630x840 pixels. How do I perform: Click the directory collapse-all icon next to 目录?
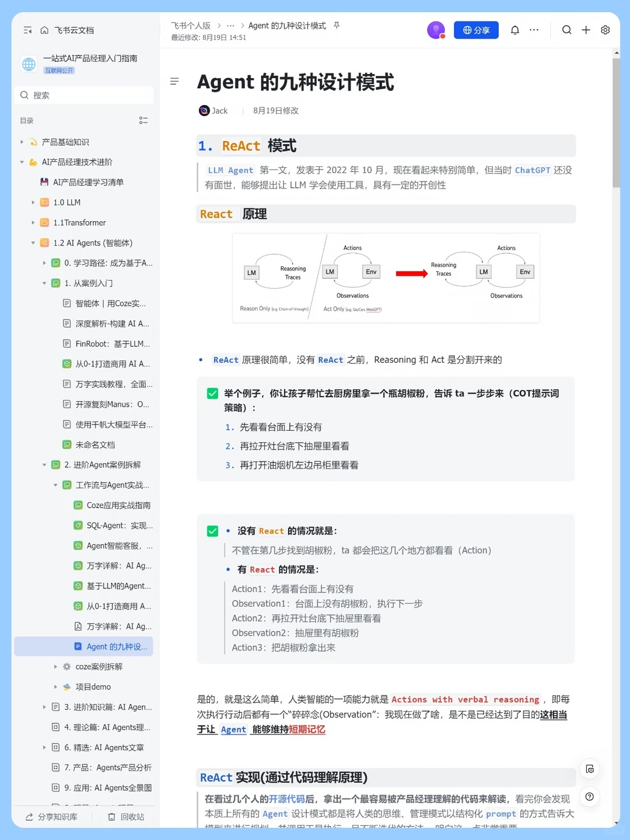(x=143, y=121)
